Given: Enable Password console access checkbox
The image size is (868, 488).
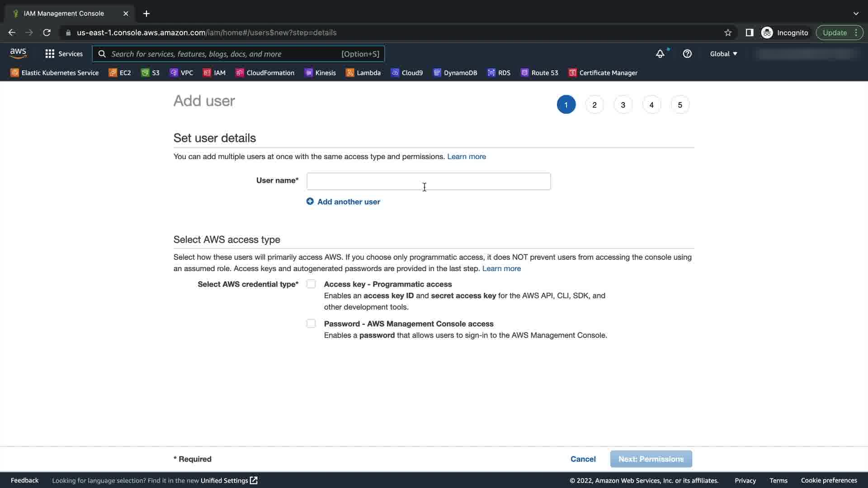Looking at the screenshot, I should tap(311, 324).
